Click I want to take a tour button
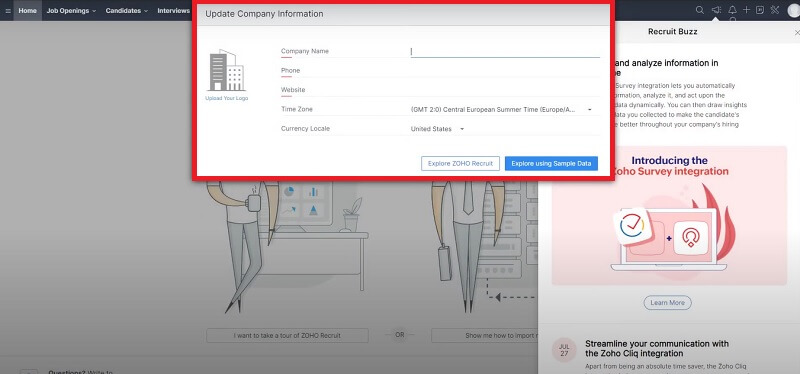 tap(287, 335)
